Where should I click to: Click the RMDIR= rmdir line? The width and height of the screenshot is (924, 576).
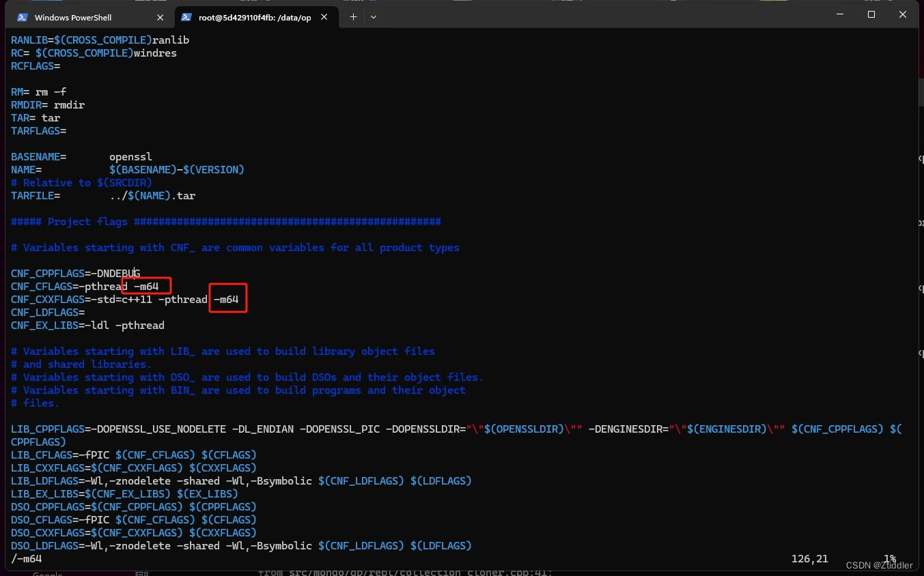[48, 105]
